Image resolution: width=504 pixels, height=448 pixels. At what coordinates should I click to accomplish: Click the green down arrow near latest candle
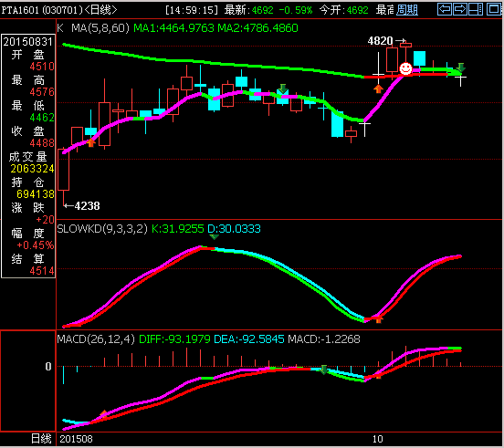point(460,68)
